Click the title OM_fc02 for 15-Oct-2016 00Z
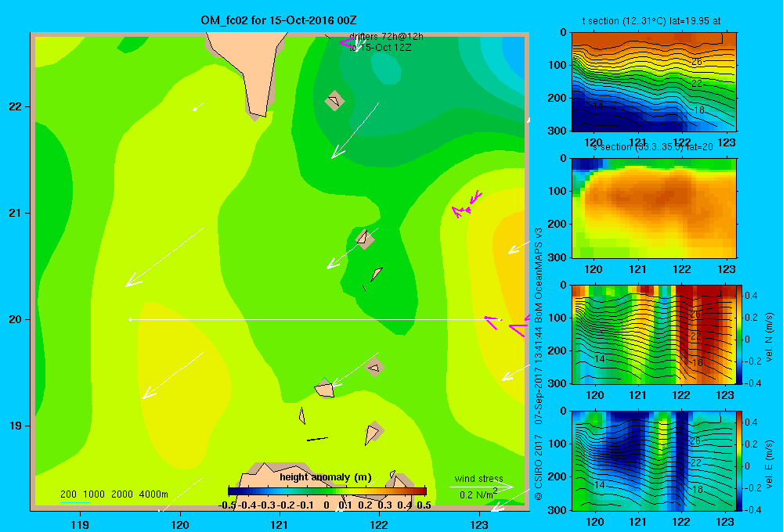 279,20
